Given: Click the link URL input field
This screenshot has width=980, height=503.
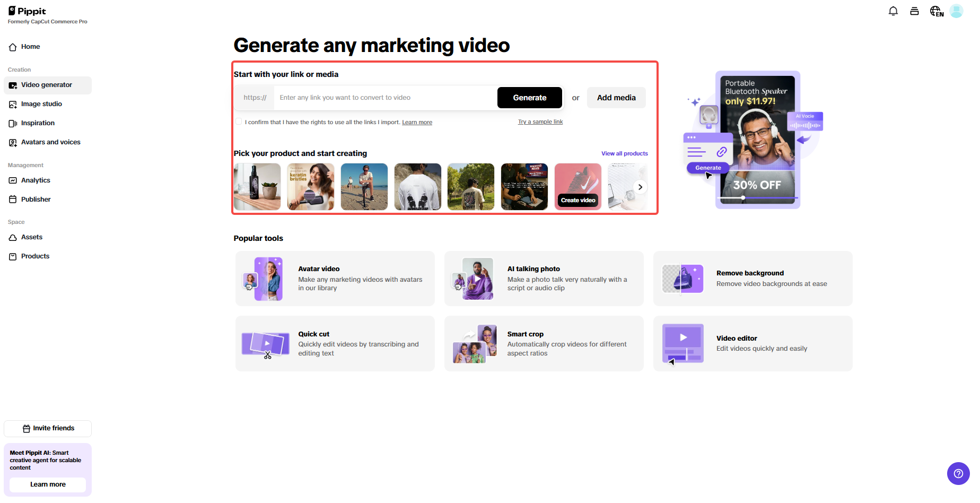Looking at the screenshot, I should click(x=386, y=98).
